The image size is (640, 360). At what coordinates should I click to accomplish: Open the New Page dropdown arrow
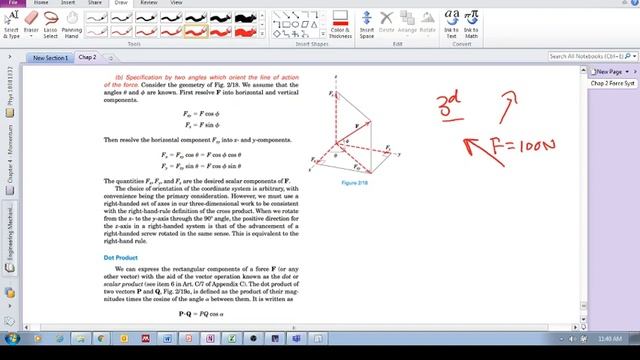click(627, 72)
